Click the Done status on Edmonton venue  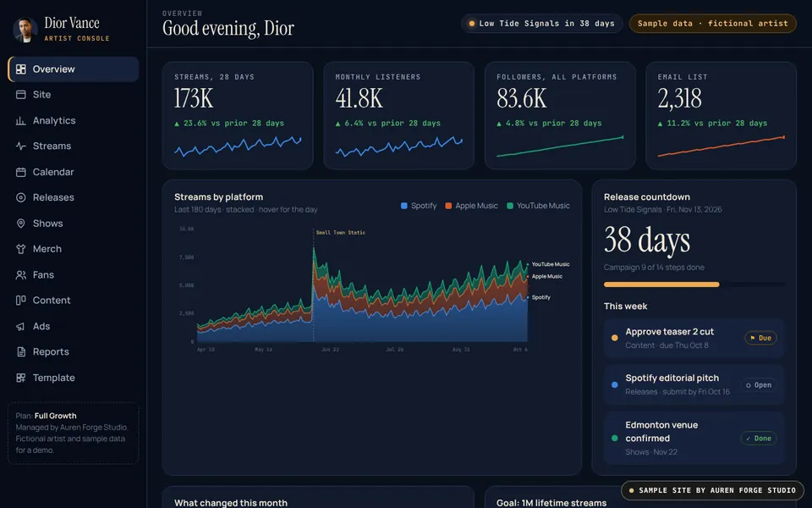[x=759, y=438]
